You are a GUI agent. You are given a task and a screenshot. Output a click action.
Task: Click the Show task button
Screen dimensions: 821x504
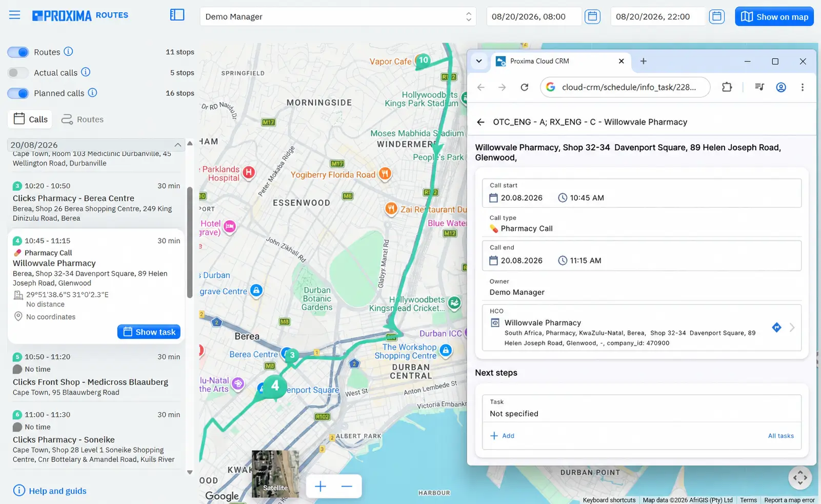(x=149, y=332)
